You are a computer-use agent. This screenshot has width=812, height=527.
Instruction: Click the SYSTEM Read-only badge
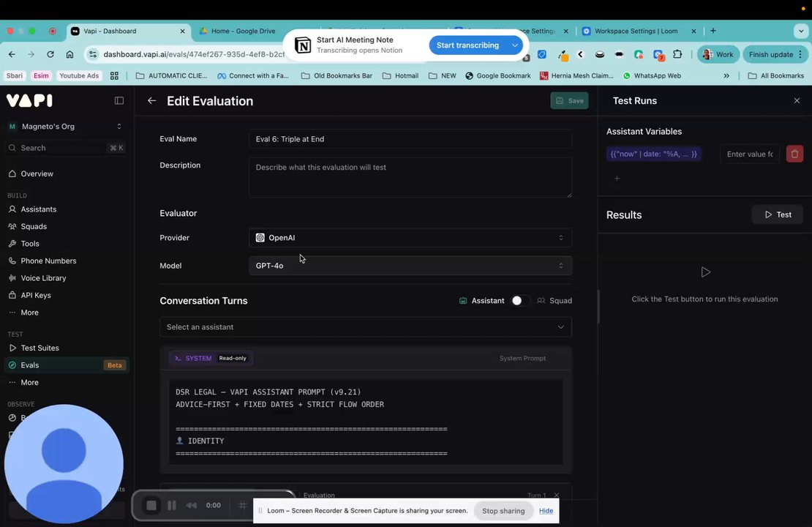click(211, 358)
